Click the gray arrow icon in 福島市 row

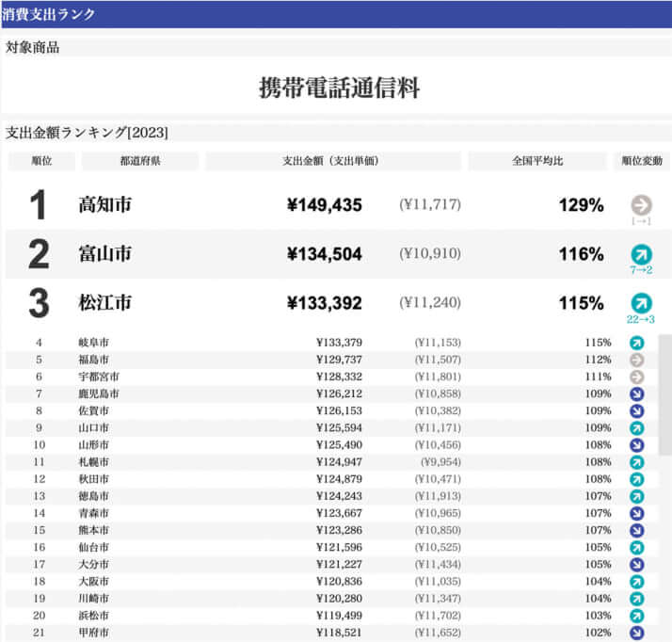[636, 360]
